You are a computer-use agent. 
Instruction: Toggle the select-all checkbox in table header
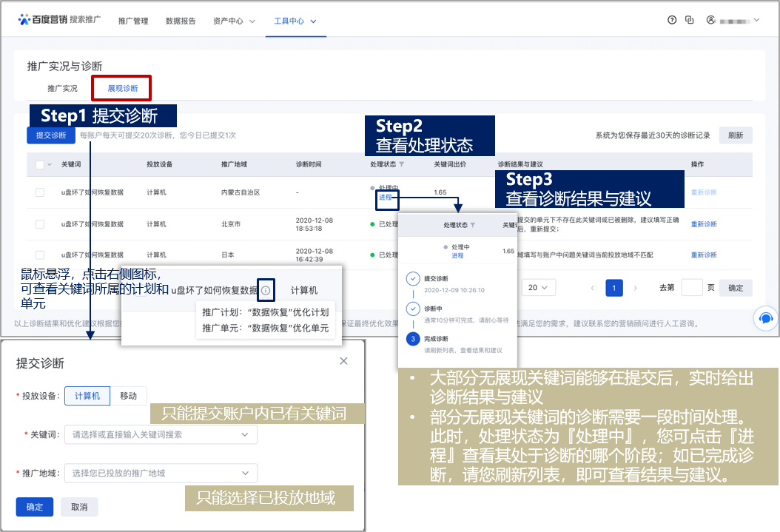click(x=40, y=164)
